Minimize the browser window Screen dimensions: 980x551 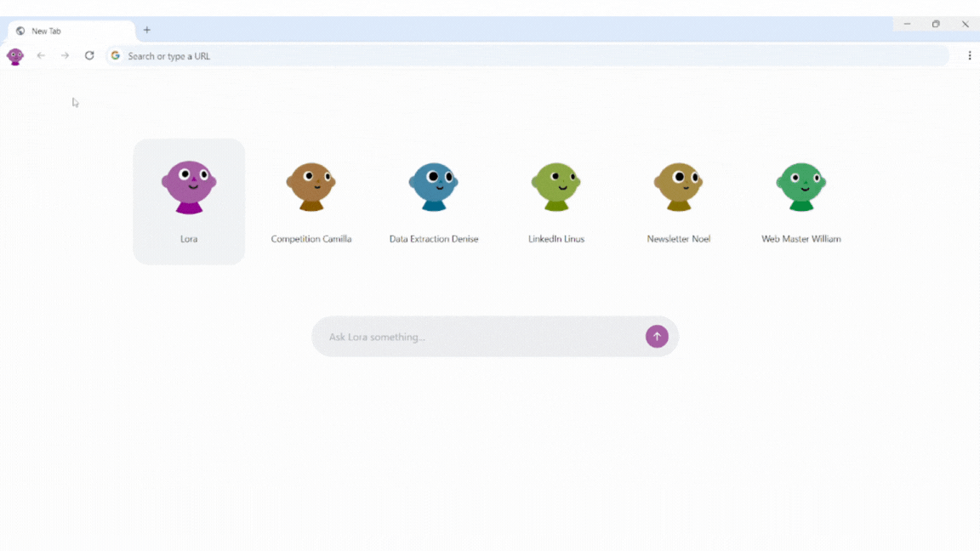point(905,24)
